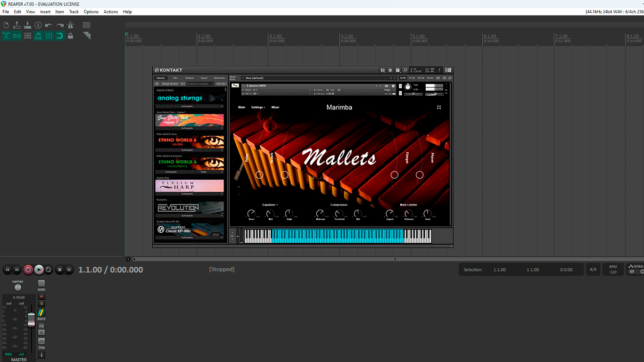Image resolution: width=644 pixels, height=362 pixels.
Task: Switch to Kontakt Files tab
Action: (175, 78)
